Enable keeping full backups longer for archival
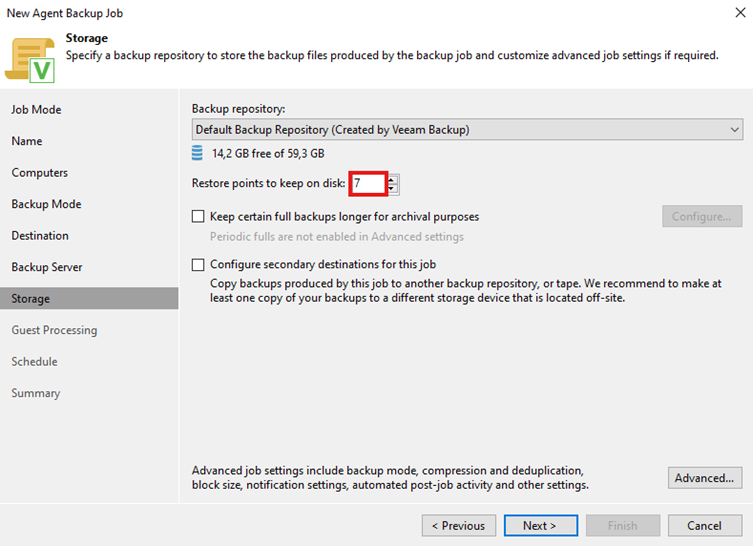753x546 pixels. tap(198, 216)
